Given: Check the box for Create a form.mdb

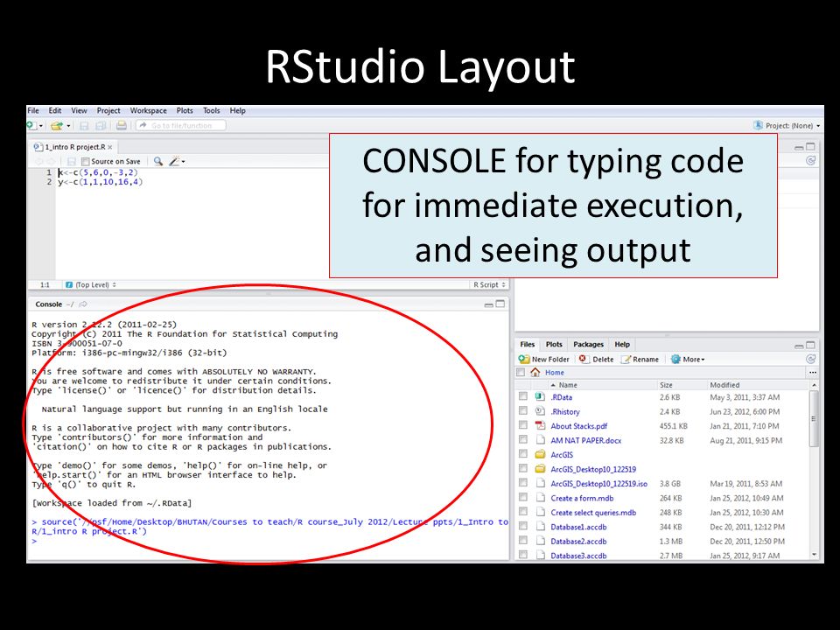Looking at the screenshot, I should click(x=523, y=498).
